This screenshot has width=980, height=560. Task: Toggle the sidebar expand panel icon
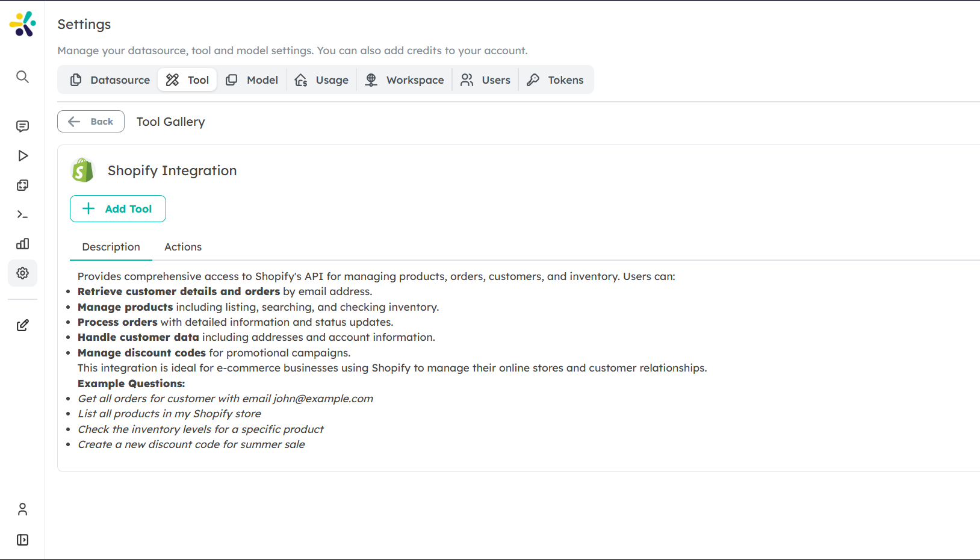click(22, 540)
